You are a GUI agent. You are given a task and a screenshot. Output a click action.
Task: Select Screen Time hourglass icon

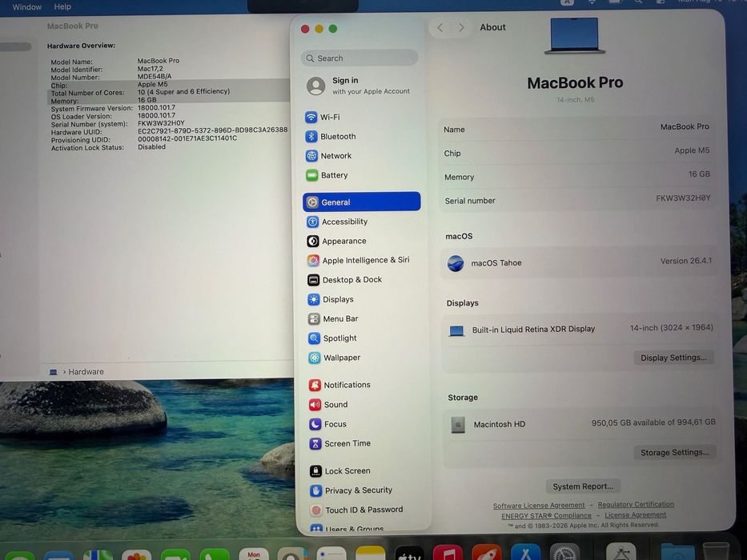pos(315,443)
